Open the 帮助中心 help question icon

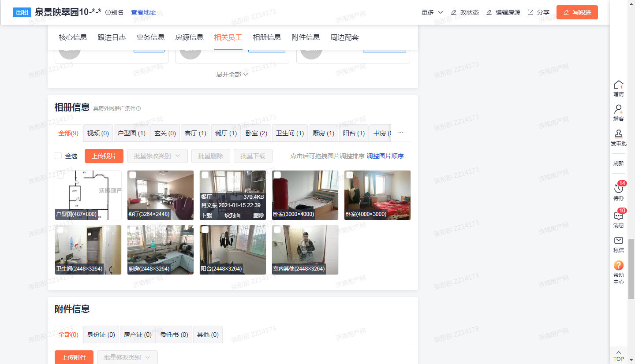pos(619,265)
